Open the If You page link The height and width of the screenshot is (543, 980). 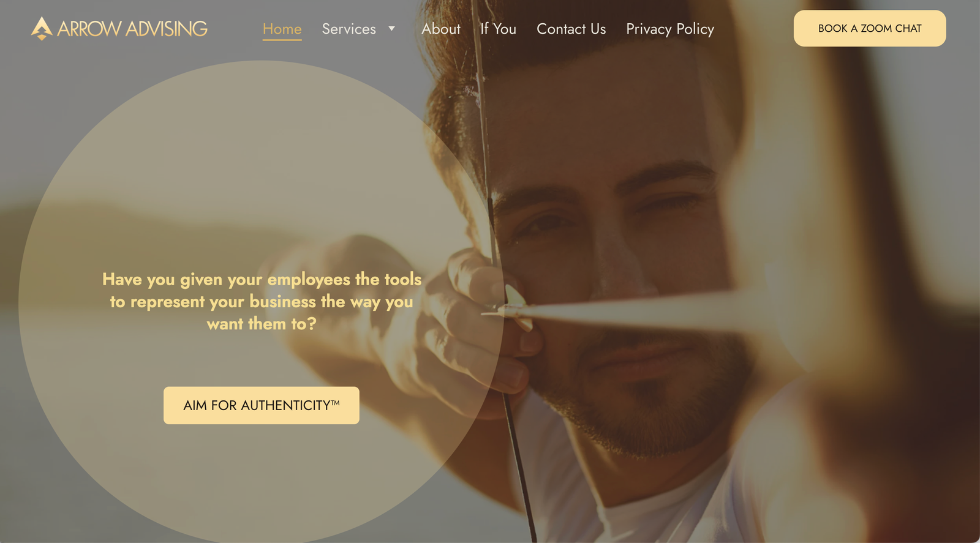(x=498, y=29)
